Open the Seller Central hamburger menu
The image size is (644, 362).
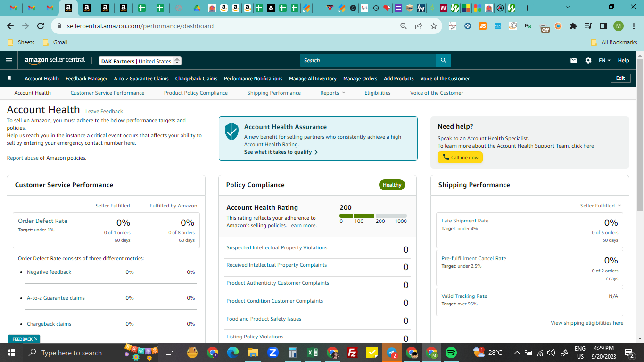pyautogui.click(x=9, y=60)
